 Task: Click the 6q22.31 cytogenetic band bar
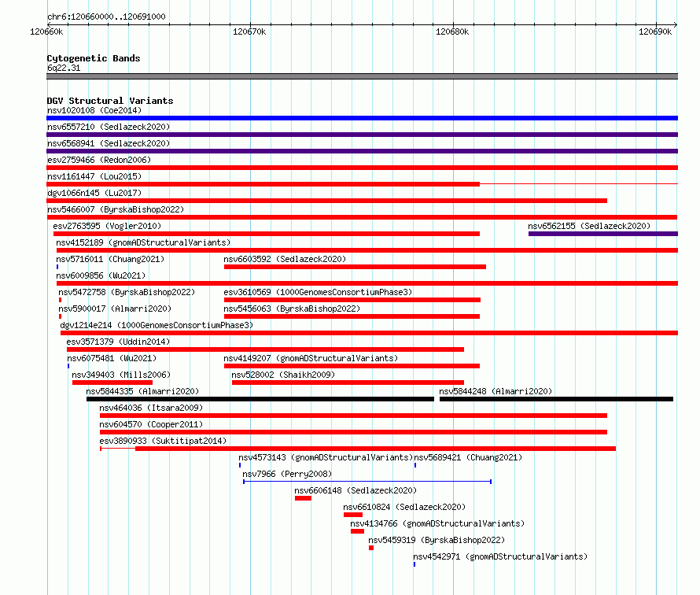click(362, 76)
